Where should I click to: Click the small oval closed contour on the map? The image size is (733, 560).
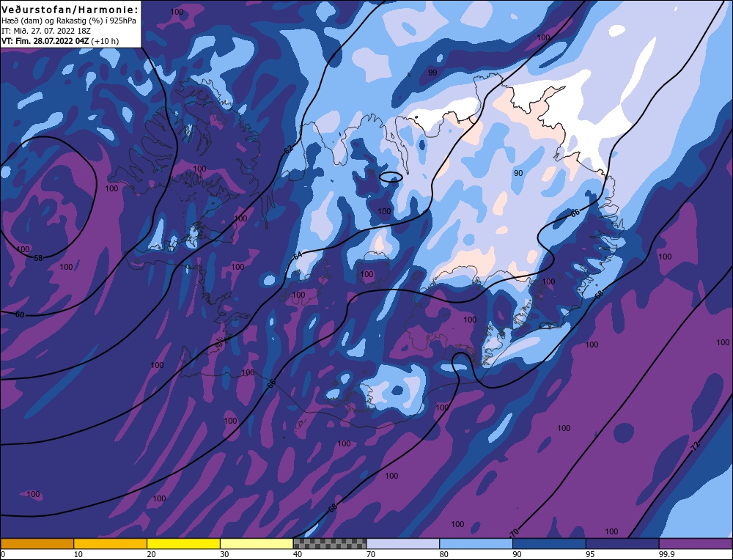coord(391,176)
